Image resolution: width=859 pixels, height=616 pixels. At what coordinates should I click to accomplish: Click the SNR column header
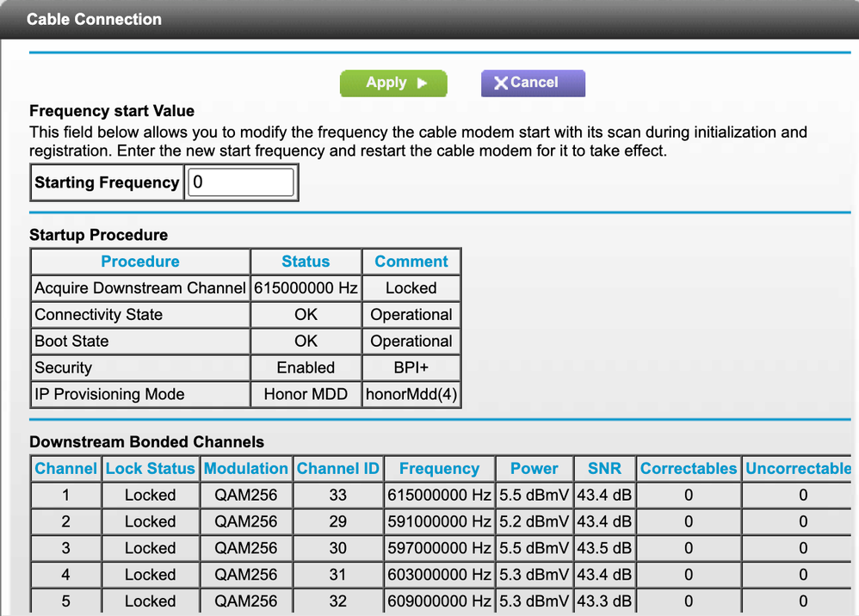click(604, 469)
